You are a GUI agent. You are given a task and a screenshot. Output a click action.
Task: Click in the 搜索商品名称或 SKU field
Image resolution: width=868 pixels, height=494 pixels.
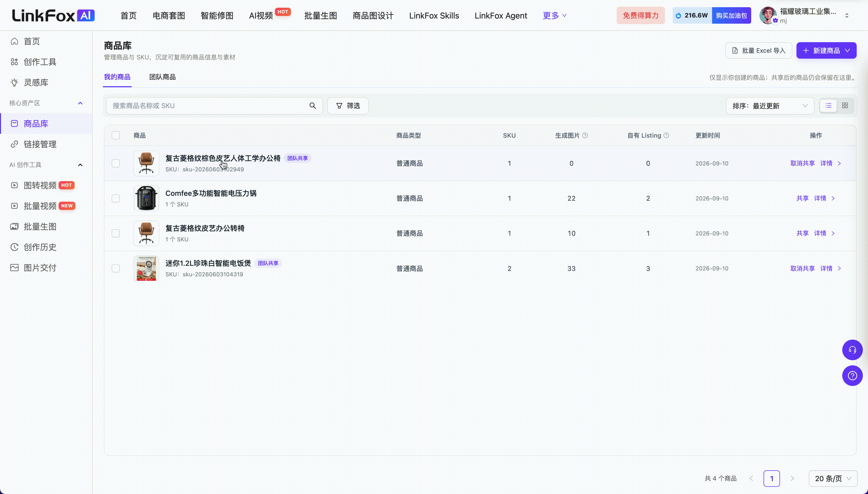(214, 106)
